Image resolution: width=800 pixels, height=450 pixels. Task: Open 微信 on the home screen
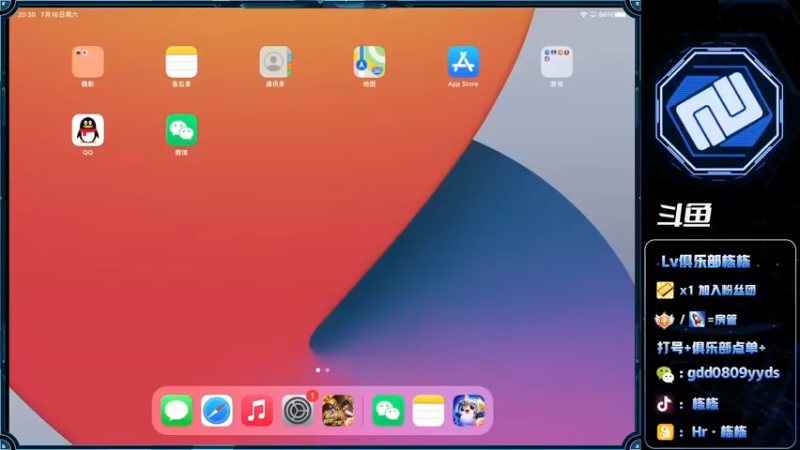182,130
